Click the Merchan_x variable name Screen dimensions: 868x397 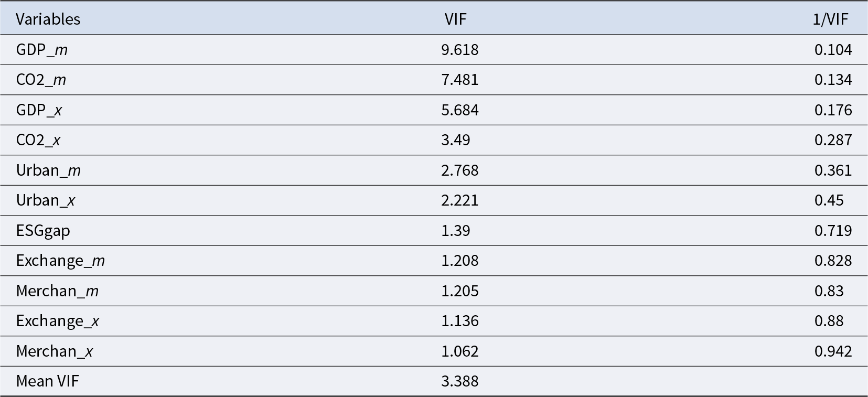pos(55,351)
